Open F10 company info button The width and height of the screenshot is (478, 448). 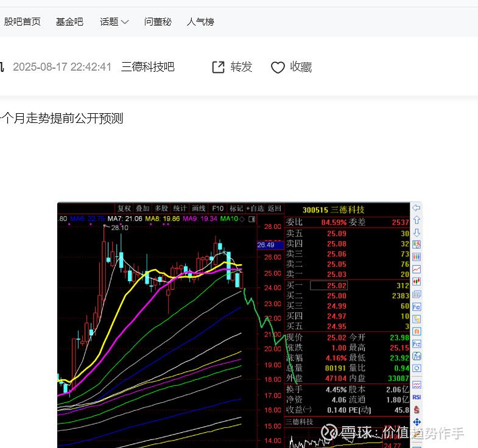(x=217, y=208)
